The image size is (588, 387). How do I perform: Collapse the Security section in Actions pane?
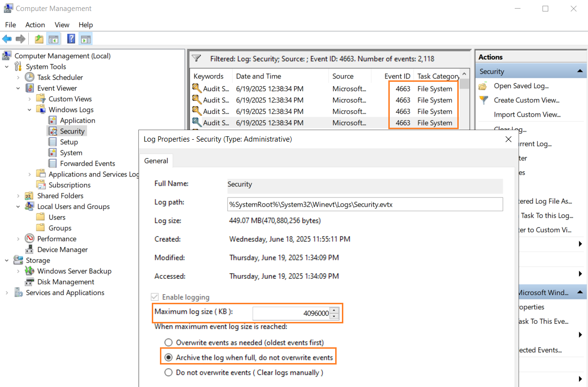(x=580, y=71)
